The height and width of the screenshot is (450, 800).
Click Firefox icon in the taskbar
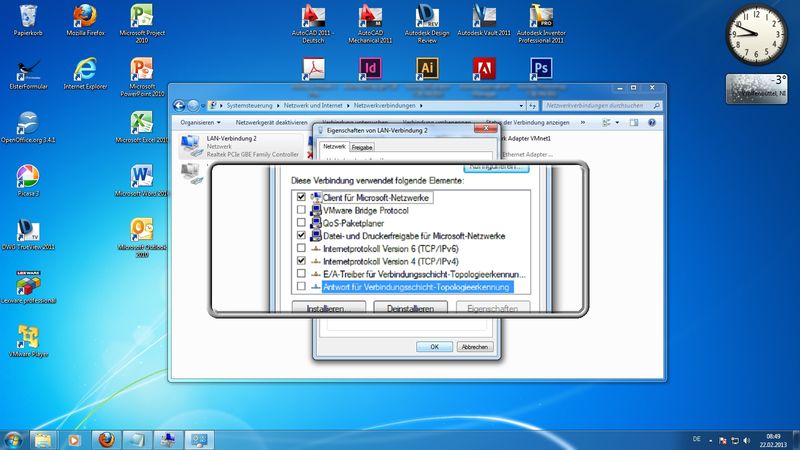point(107,439)
